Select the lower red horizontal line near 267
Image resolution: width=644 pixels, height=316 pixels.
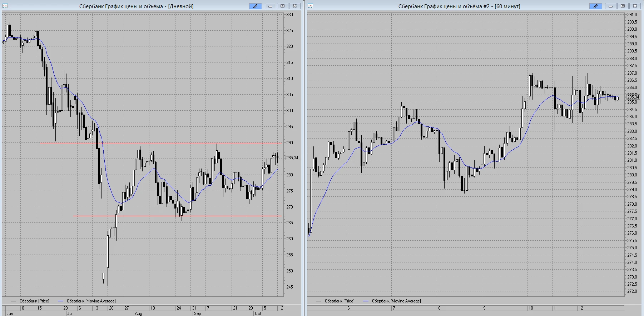[177, 216]
